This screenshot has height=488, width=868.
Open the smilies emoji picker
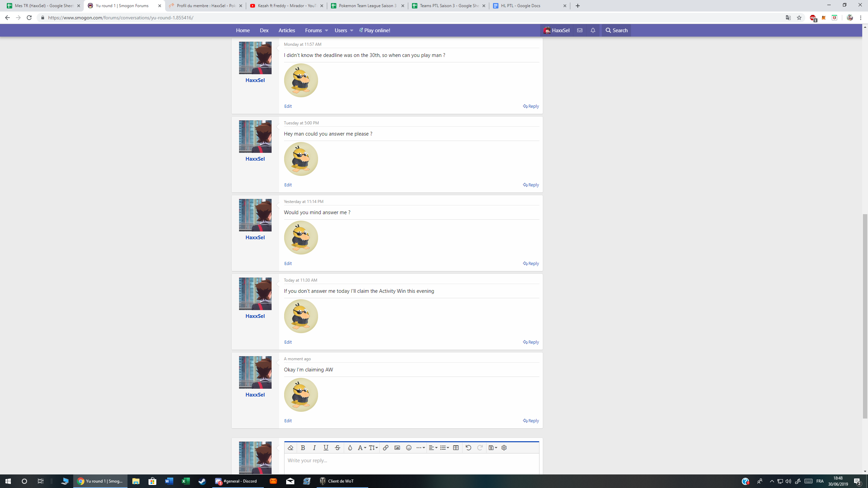(x=409, y=448)
